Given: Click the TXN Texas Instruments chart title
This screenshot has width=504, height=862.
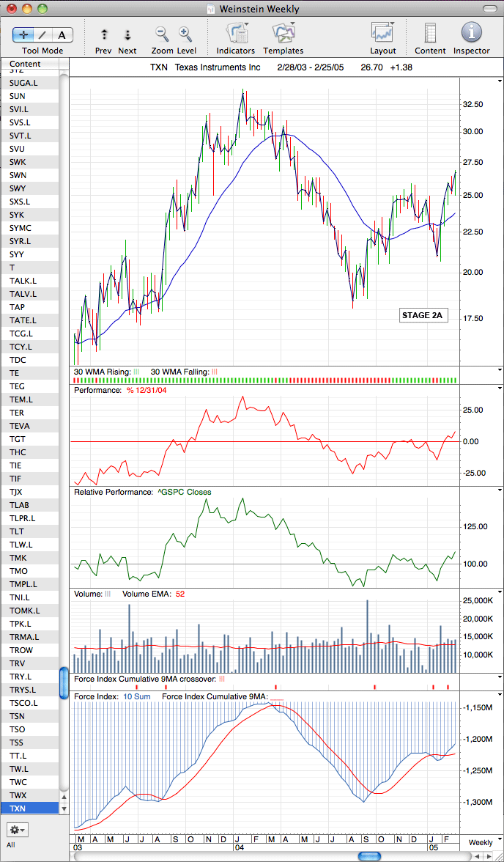Looking at the screenshot, I should pyautogui.click(x=205, y=68).
